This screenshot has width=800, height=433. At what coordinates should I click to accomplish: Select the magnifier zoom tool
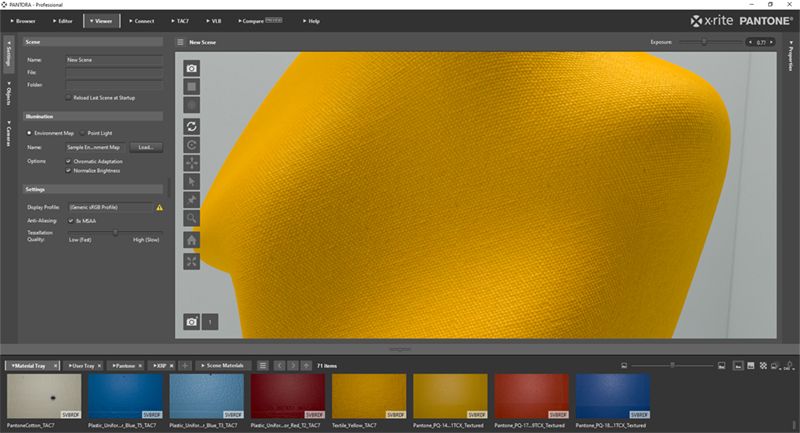[191, 218]
